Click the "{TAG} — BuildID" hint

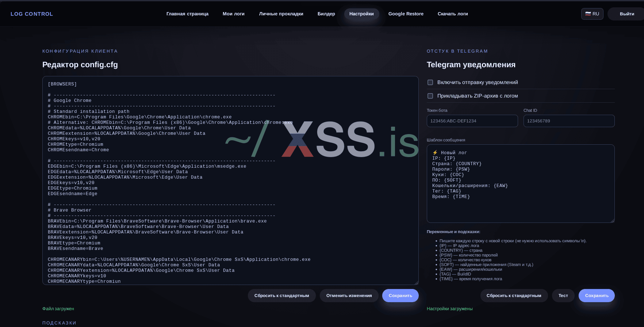[x=455, y=274]
